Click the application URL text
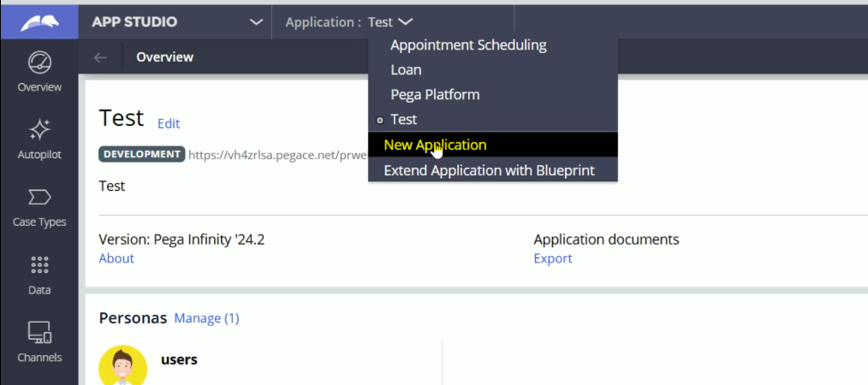 [x=277, y=155]
